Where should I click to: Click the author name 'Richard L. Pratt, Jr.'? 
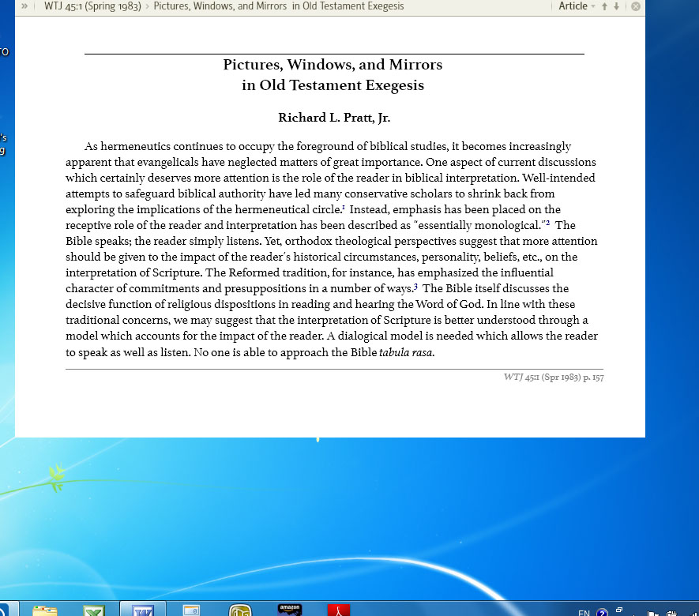pyautogui.click(x=334, y=118)
